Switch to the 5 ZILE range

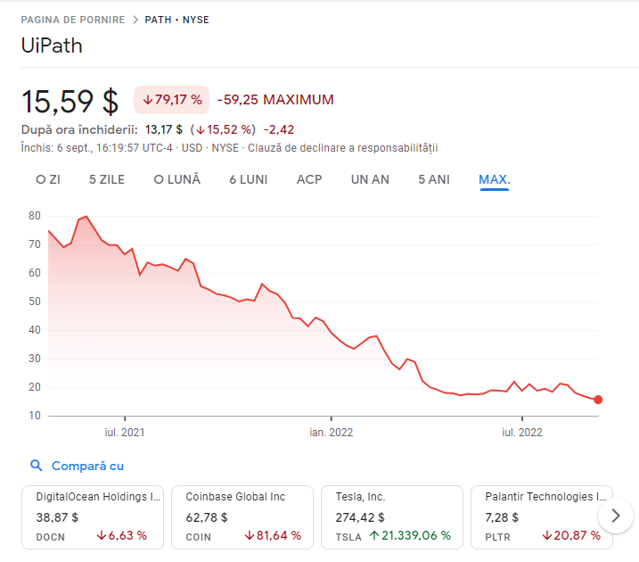[x=107, y=180]
